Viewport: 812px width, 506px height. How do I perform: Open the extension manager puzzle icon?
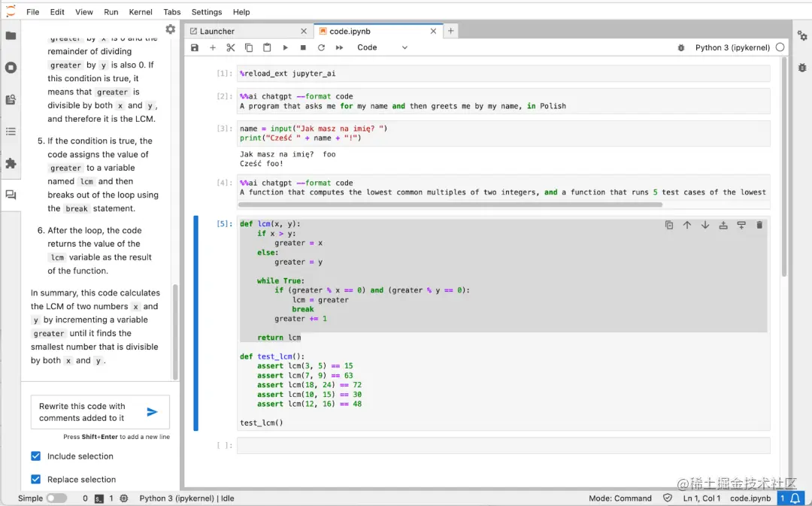(11, 163)
